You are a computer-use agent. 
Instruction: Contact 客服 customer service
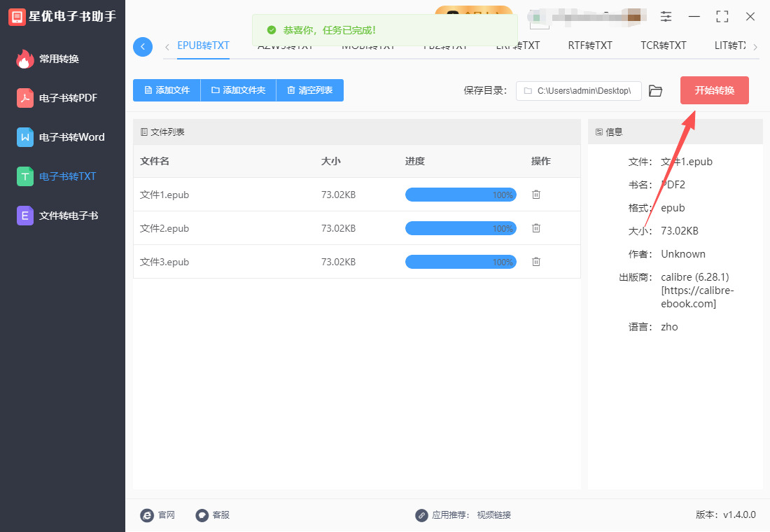tap(213, 515)
